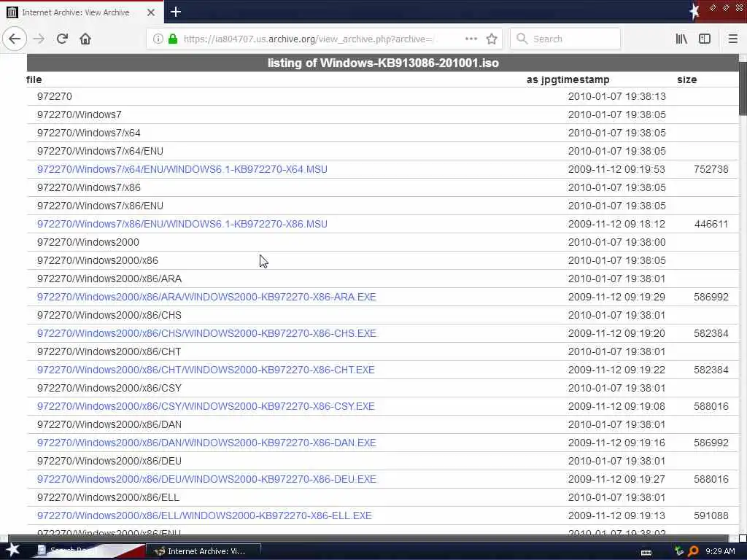Click the size value 752738
This screenshot has width=747, height=560.
click(x=711, y=169)
